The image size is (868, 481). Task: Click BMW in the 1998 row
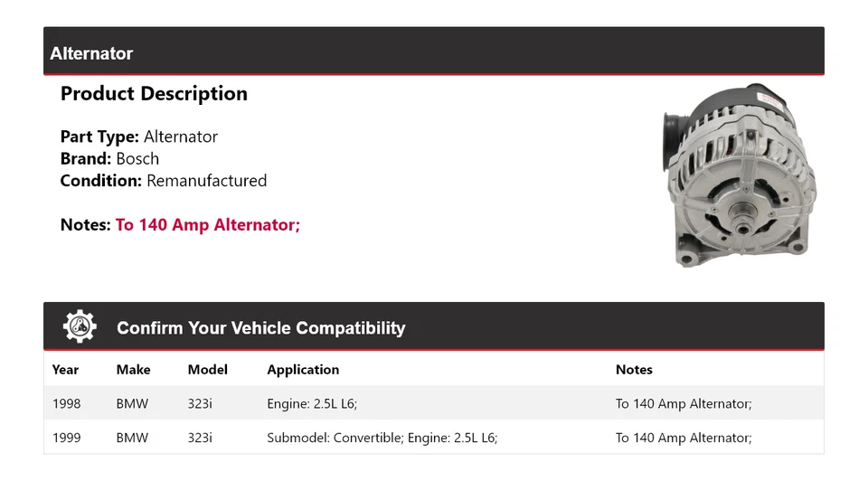point(132,403)
